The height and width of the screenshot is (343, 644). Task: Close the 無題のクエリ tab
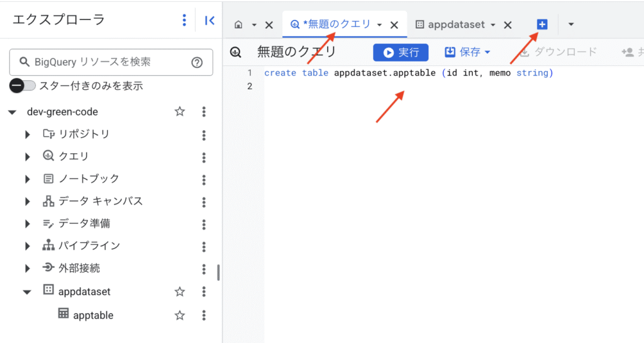(394, 25)
